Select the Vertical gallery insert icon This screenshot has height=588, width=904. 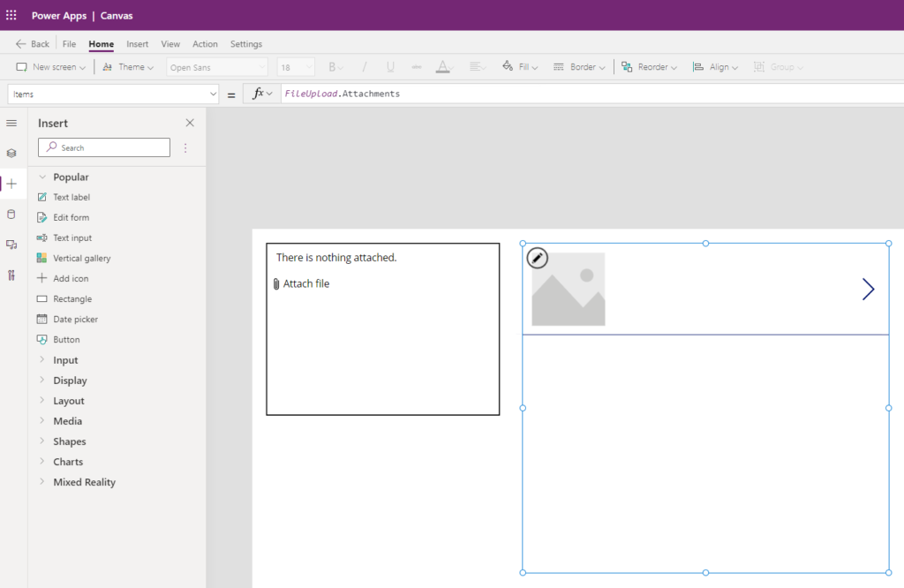[41, 257]
